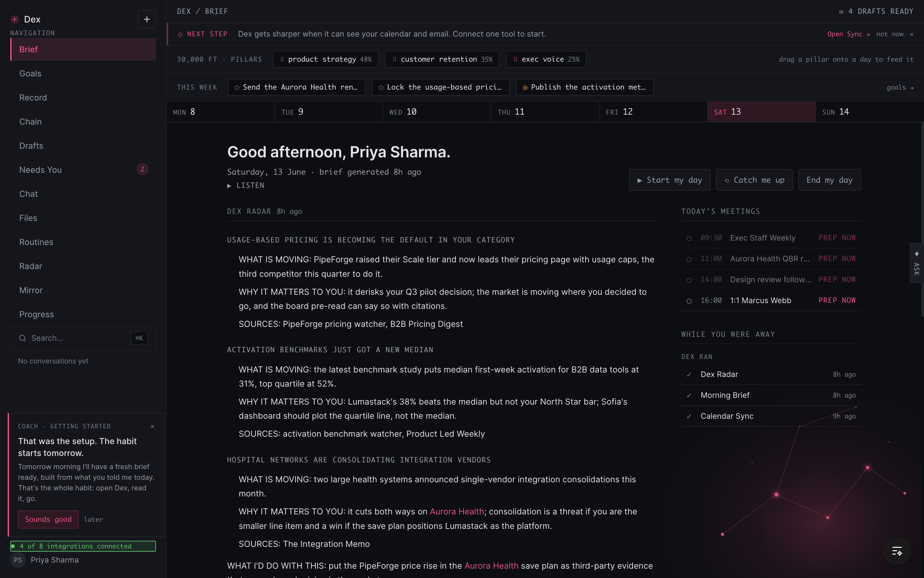Click the integrations connected status bar
The height and width of the screenshot is (578, 924).
[83, 546]
